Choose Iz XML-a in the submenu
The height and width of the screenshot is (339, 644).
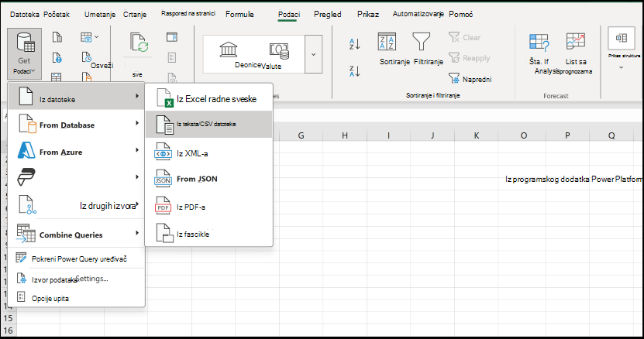[x=209, y=153]
